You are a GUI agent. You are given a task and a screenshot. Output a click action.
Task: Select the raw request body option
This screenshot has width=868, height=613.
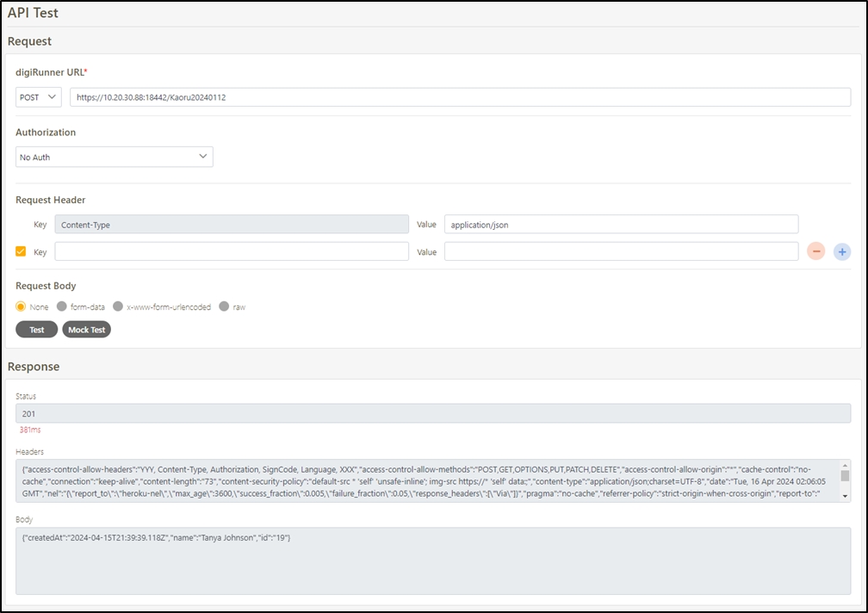click(224, 306)
